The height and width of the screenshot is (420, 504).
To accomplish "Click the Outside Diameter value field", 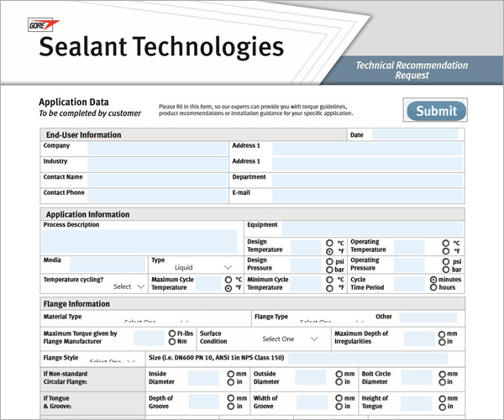I will 311,378.
